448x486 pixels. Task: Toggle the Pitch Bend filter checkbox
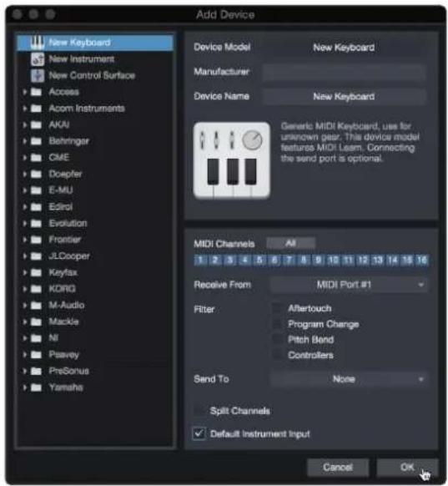(278, 339)
